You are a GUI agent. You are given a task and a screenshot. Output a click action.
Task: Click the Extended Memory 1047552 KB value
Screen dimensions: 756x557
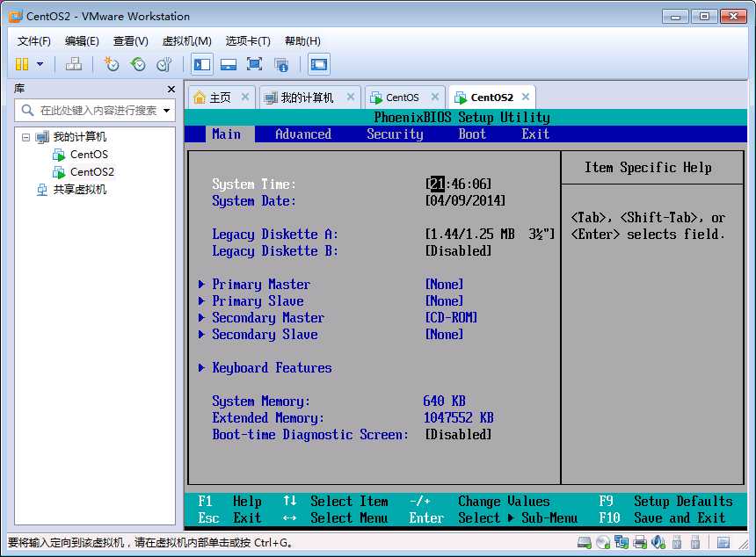[x=459, y=418]
